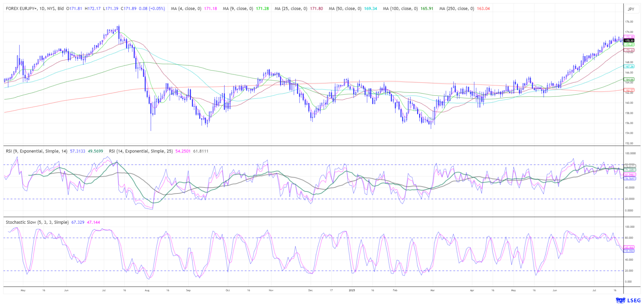Select the MA (250, close, 0) legend
Viewport: 644px width, 304px height.
point(456,9)
